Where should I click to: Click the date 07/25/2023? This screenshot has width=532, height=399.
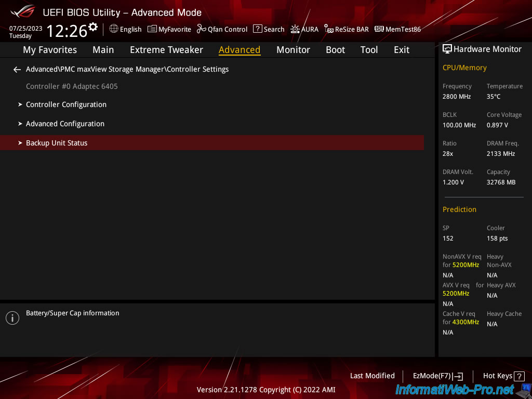click(x=26, y=29)
